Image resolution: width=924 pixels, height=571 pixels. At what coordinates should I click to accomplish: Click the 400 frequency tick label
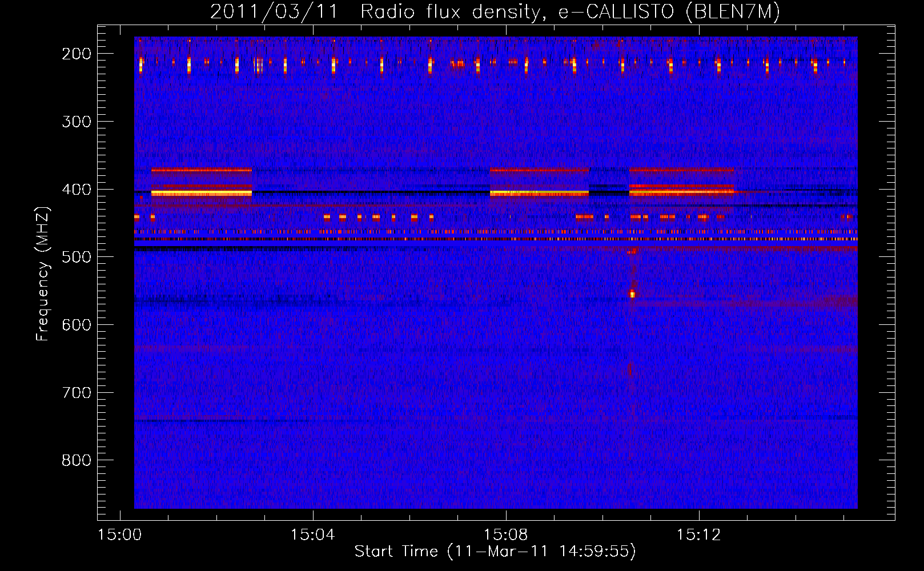(x=77, y=190)
